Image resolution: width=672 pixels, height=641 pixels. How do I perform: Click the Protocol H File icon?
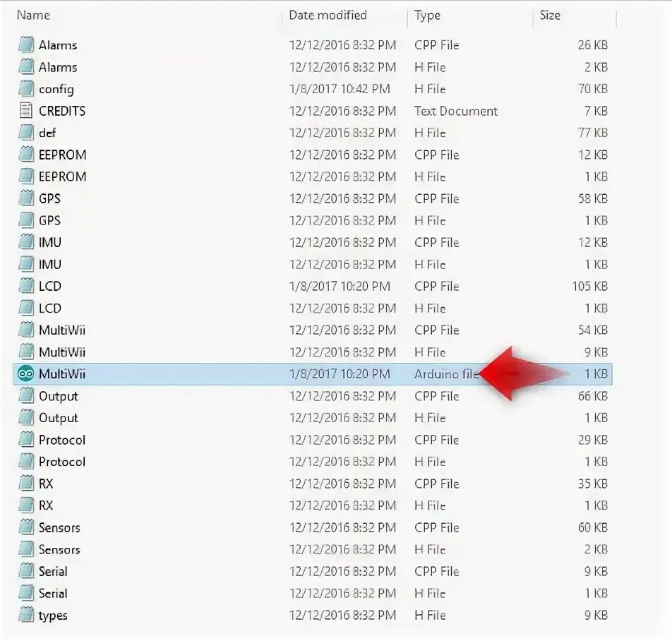coord(26,462)
